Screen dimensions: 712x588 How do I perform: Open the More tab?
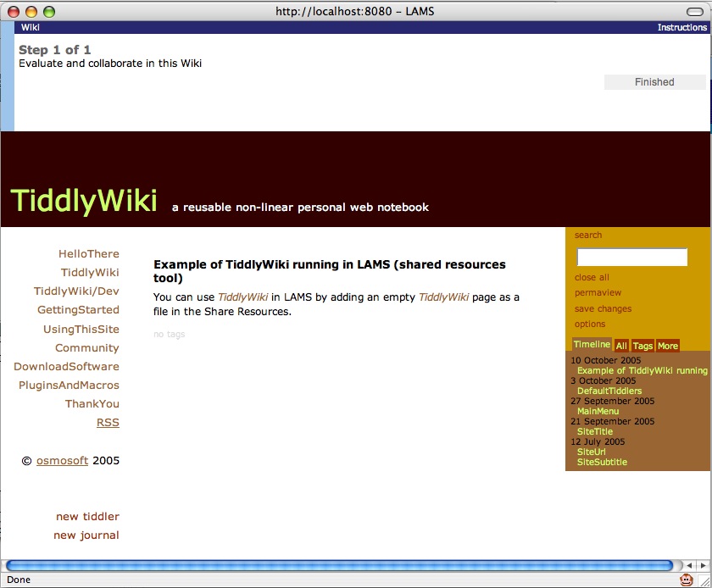tap(667, 346)
